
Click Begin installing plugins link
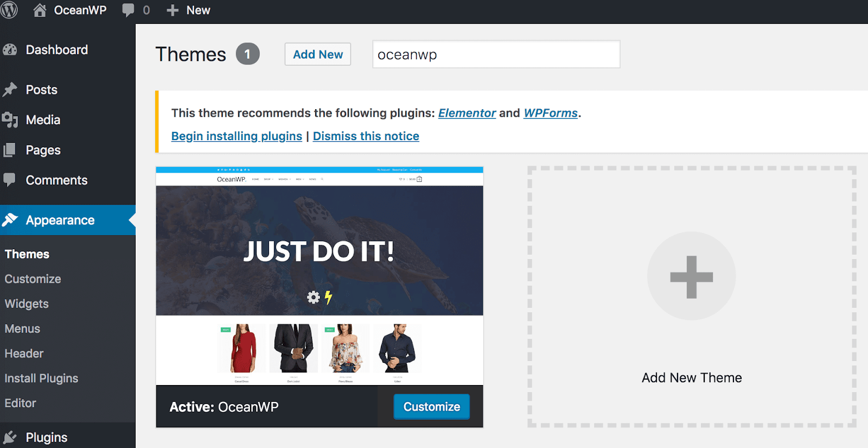click(x=237, y=136)
